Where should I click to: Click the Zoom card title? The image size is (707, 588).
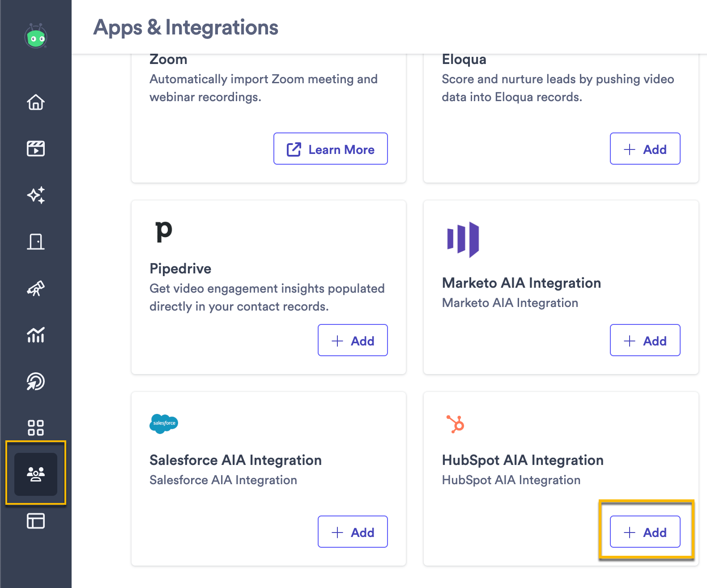coord(168,60)
